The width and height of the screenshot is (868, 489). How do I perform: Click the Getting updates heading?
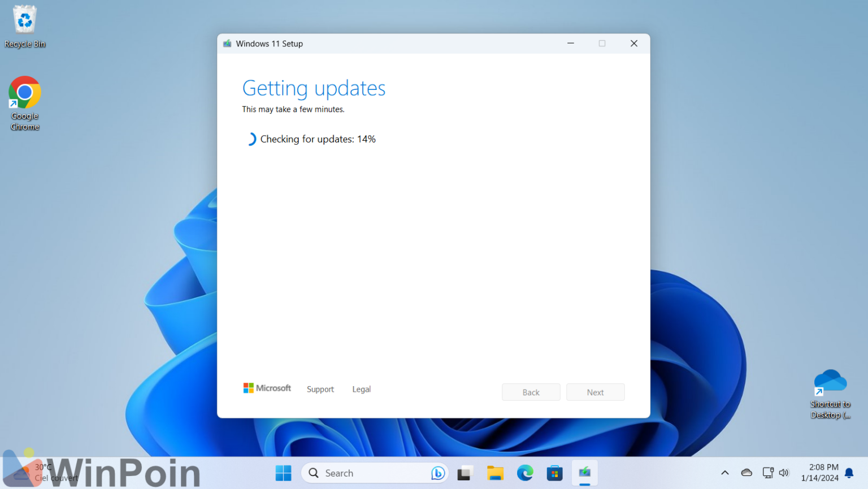pos(314,88)
